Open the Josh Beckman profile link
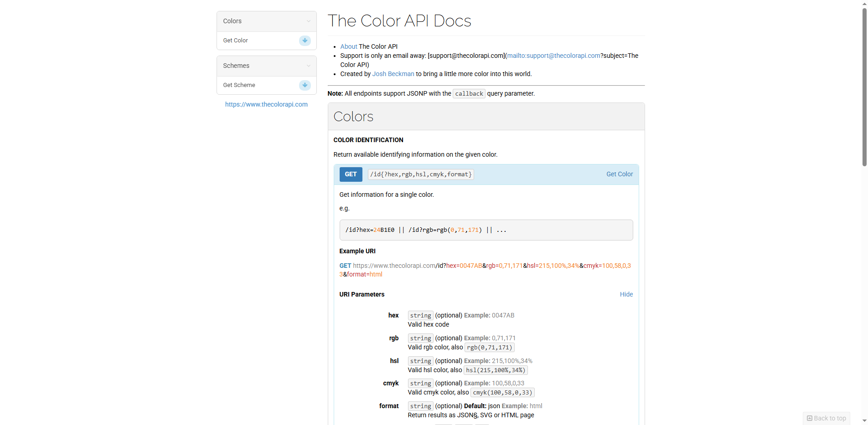This screenshot has width=868, height=425. 393,74
